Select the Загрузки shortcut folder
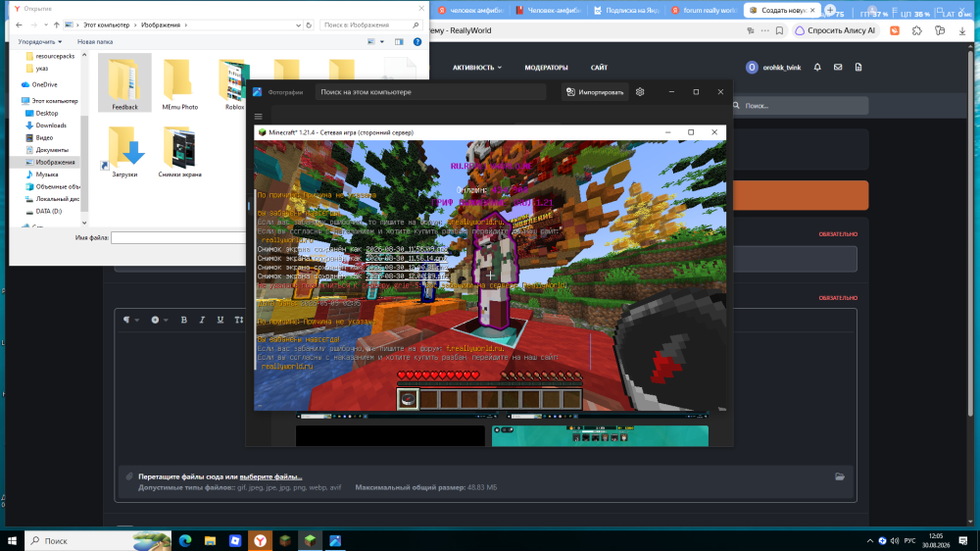 pyautogui.click(x=124, y=152)
